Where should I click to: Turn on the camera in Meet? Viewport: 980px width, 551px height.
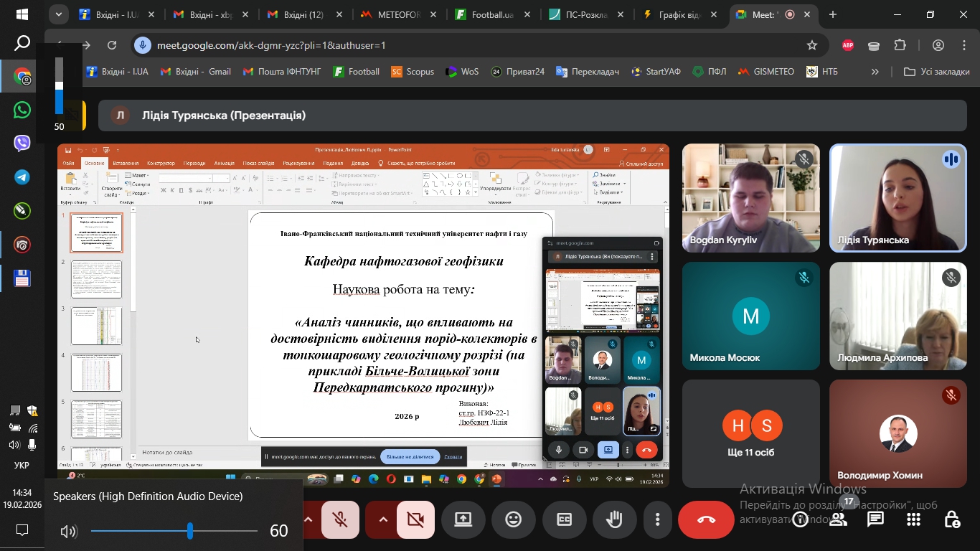[x=415, y=519]
